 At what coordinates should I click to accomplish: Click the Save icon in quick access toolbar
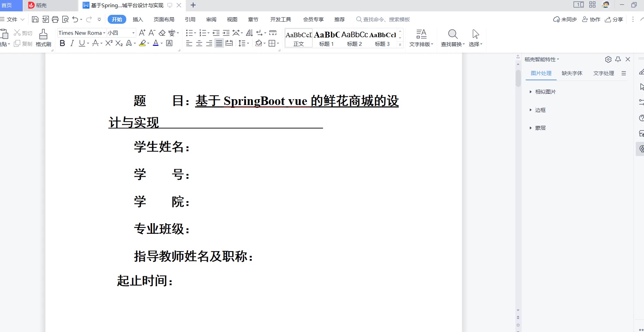[x=35, y=19]
